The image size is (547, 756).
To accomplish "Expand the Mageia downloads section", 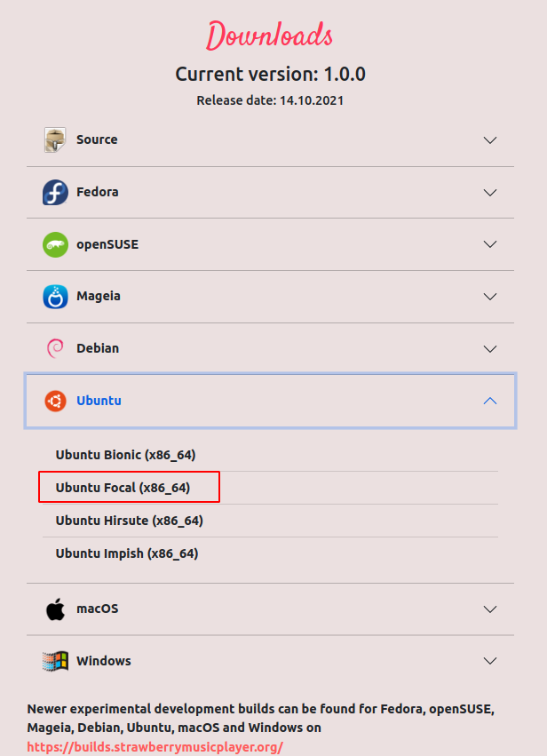I will [489, 297].
